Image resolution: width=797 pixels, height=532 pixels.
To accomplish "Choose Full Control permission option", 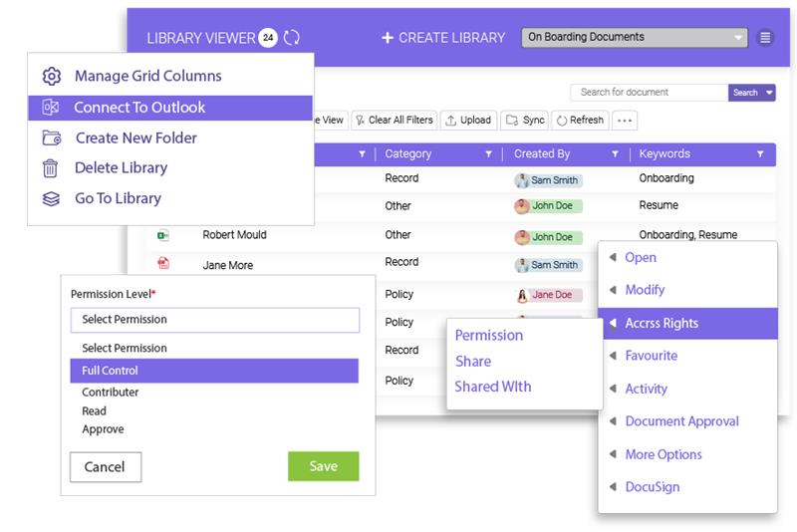I will 214,371.
